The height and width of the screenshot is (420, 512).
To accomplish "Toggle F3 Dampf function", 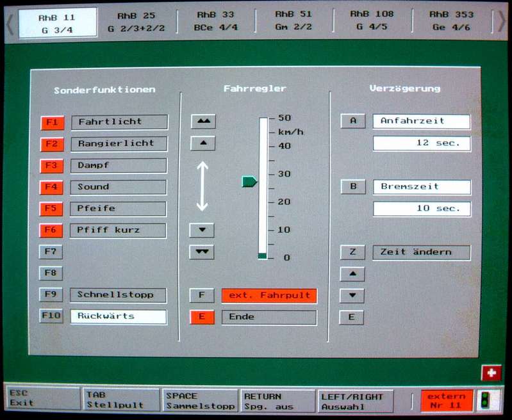I will [51, 166].
